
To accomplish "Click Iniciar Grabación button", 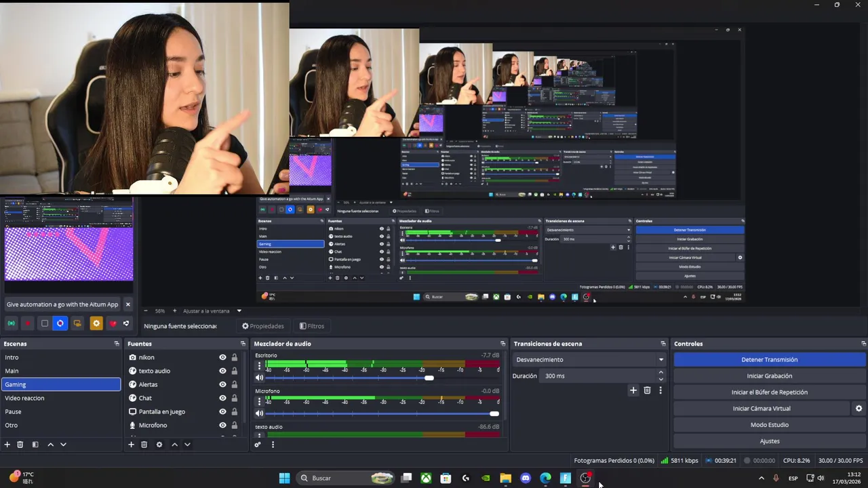I will [769, 376].
